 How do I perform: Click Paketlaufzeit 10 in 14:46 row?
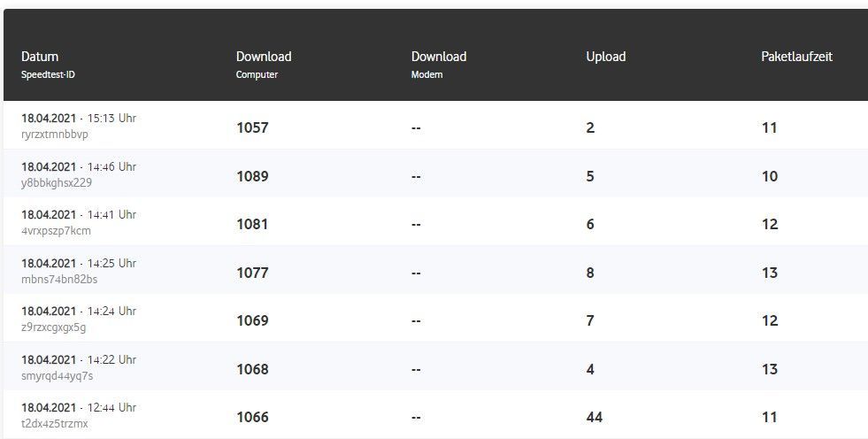coord(770,177)
